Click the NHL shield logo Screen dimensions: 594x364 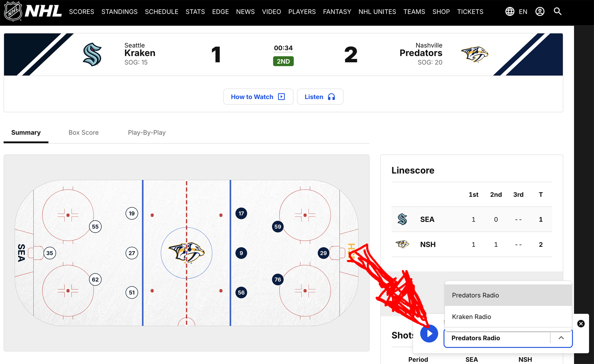click(13, 12)
